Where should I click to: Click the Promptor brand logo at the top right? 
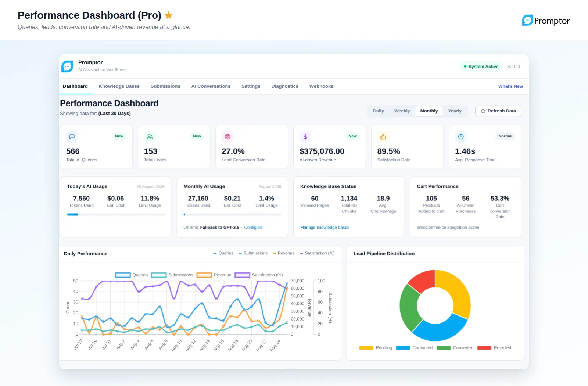[x=546, y=21]
